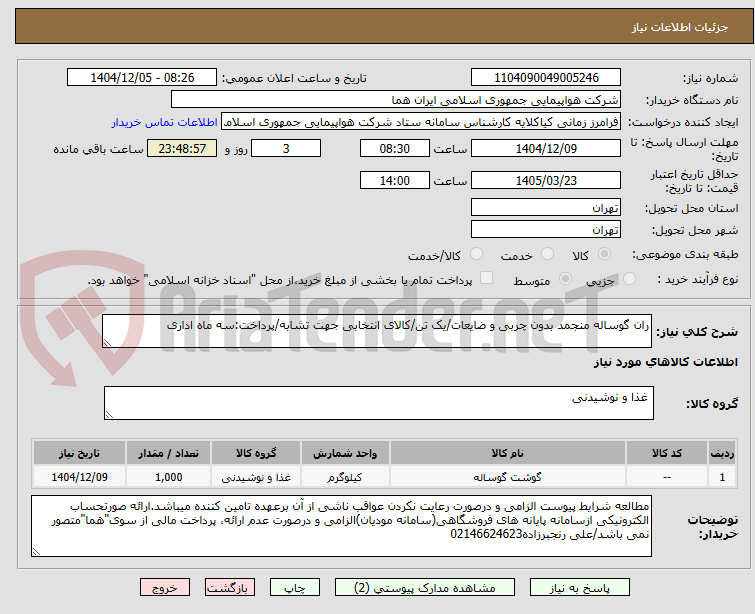Click the بازگشت back button
This screenshot has width=755, height=614.
[229, 588]
